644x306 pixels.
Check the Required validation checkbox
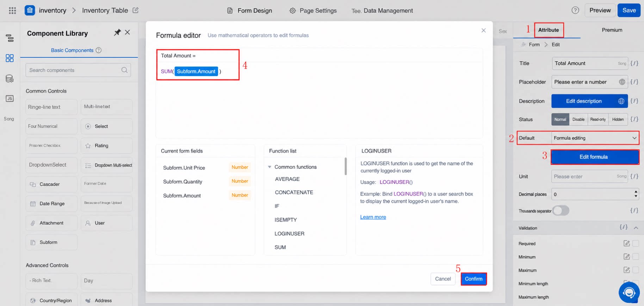click(636, 243)
